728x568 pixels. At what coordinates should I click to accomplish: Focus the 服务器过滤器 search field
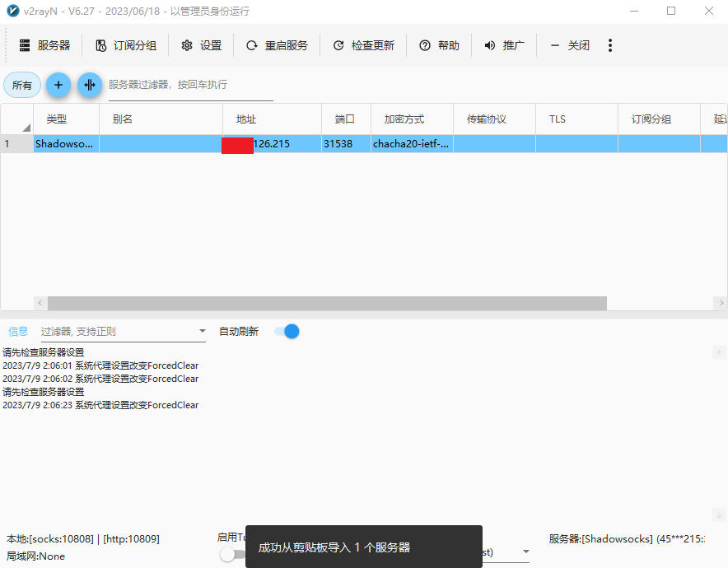point(190,85)
